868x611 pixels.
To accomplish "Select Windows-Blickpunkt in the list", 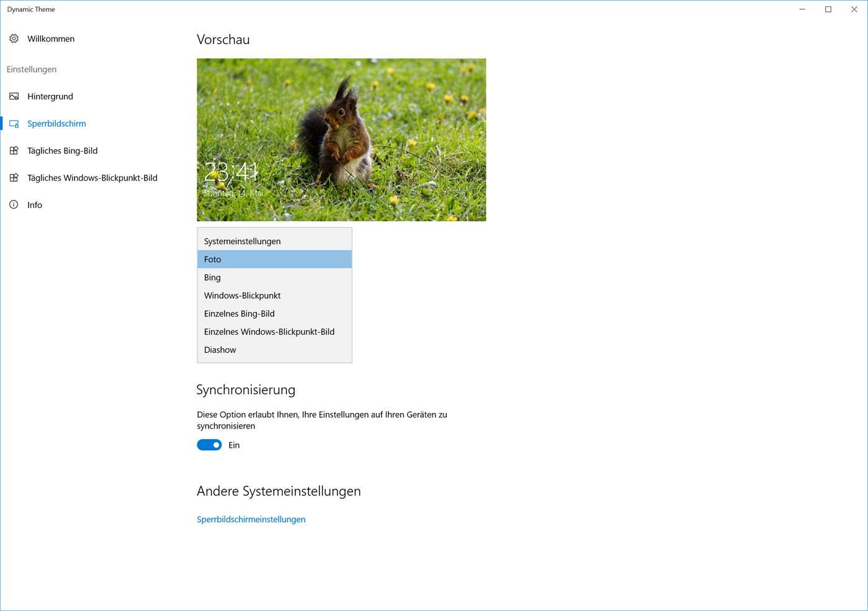I will (x=274, y=295).
